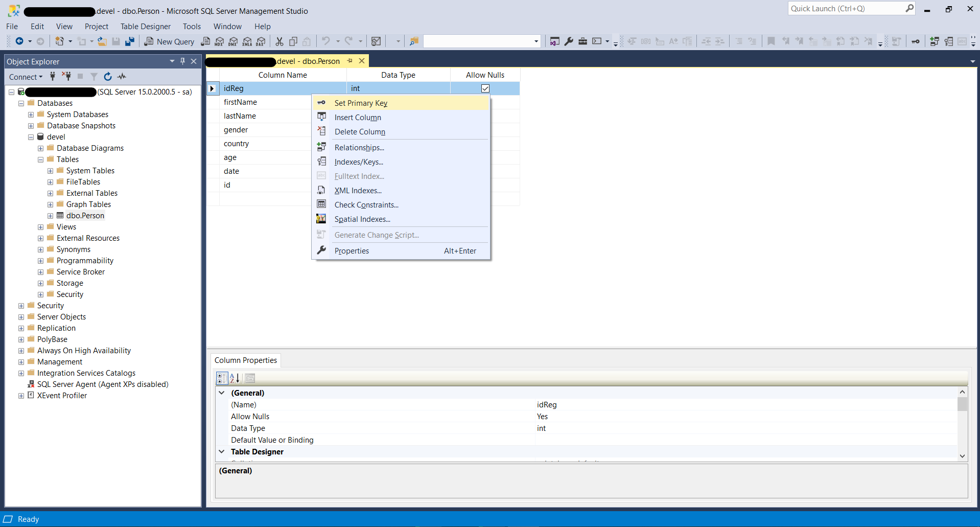
Task: Click the Cut scissors icon in toolbar
Action: coord(279,42)
